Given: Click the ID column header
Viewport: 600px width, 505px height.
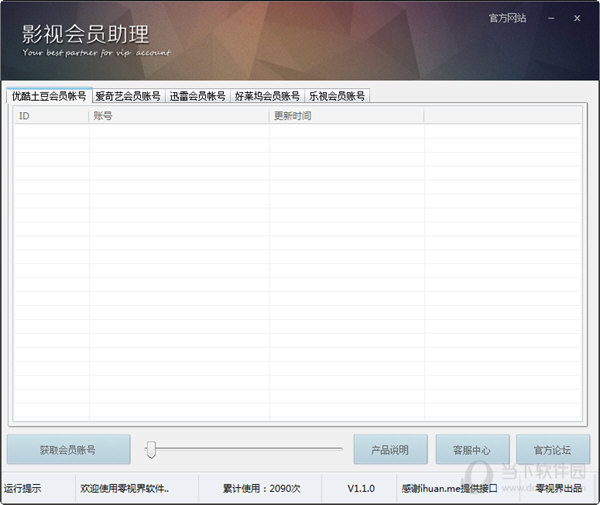Looking at the screenshot, I should pos(51,116).
